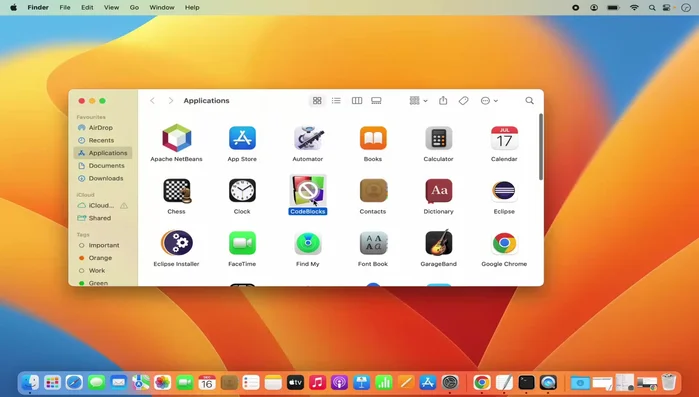Open Spotlight search in menu bar
Screen dimensions: 699x397
point(652,8)
